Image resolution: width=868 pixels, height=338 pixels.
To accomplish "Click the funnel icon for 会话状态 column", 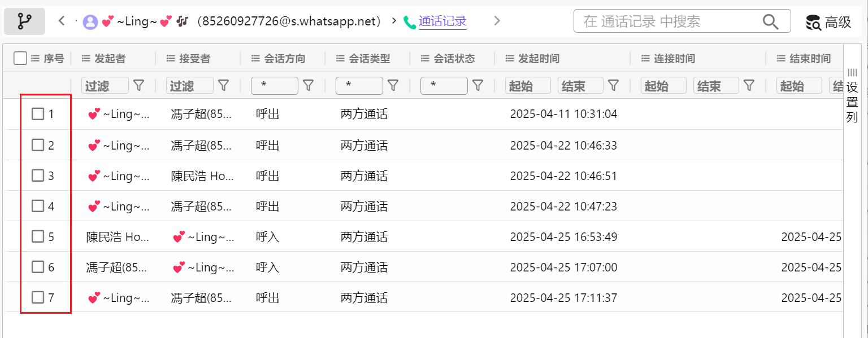I will [x=478, y=85].
